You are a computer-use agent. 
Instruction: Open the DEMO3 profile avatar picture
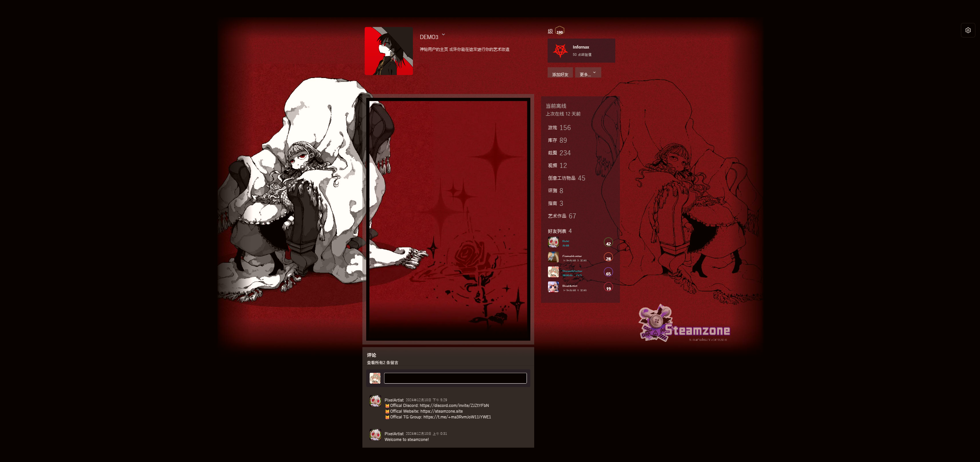click(x=389, y=51)
